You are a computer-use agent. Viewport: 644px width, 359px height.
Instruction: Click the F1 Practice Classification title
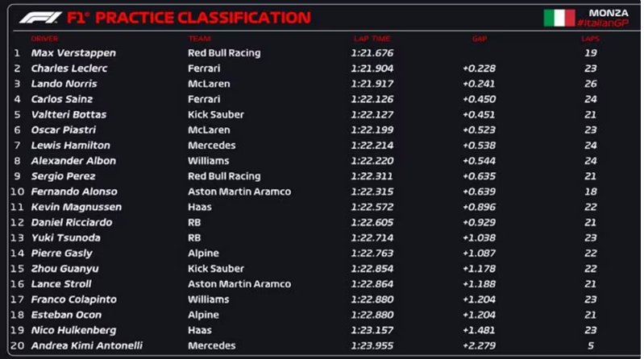pyautogui.click(x=189, y=18)
